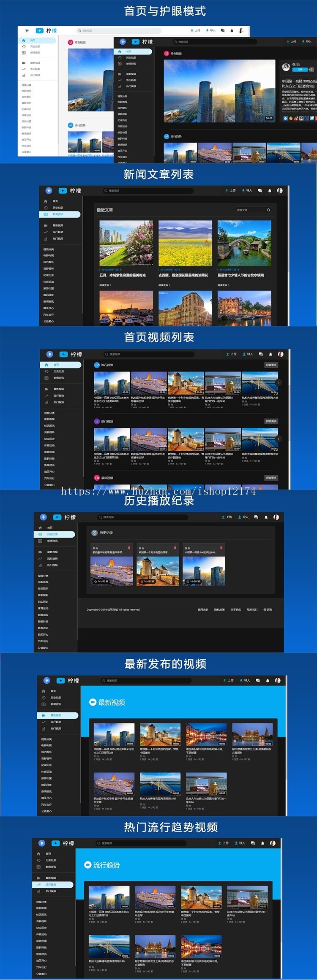317x980 pixels.
Task: Toggle eye-care bulb in homepage video list header
Action: click(49, 354)
